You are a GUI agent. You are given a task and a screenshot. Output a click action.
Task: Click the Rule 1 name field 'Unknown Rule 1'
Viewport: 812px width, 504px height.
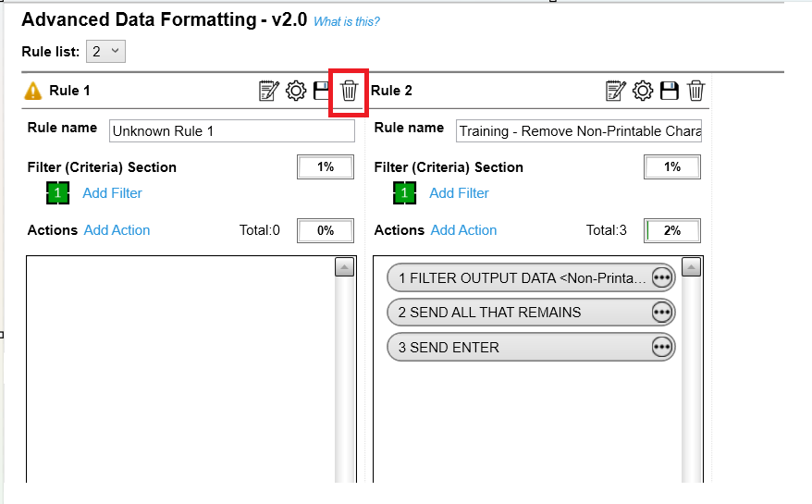click(x=232, y=131)
